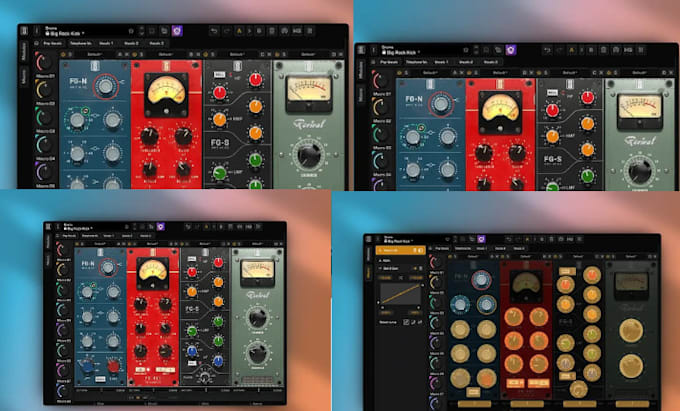
Task: Open Big Rock Kick preset dropdown, bottom-right window
Action: tap(398, 241)
